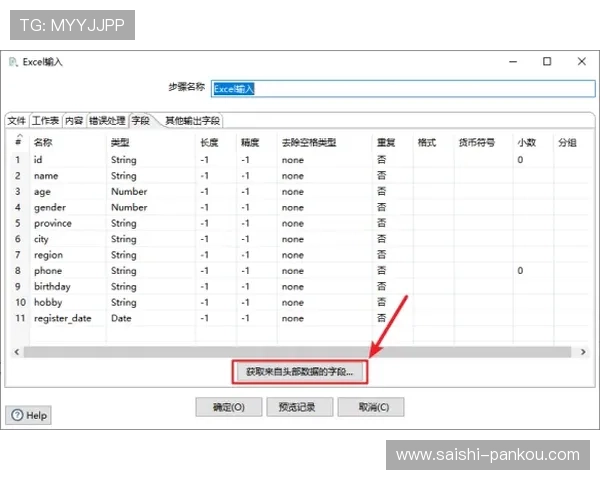Image resolution: width=600 pixels, height=480 pixels.
Task: Select the 内容 tab
Action: point(74,121)
